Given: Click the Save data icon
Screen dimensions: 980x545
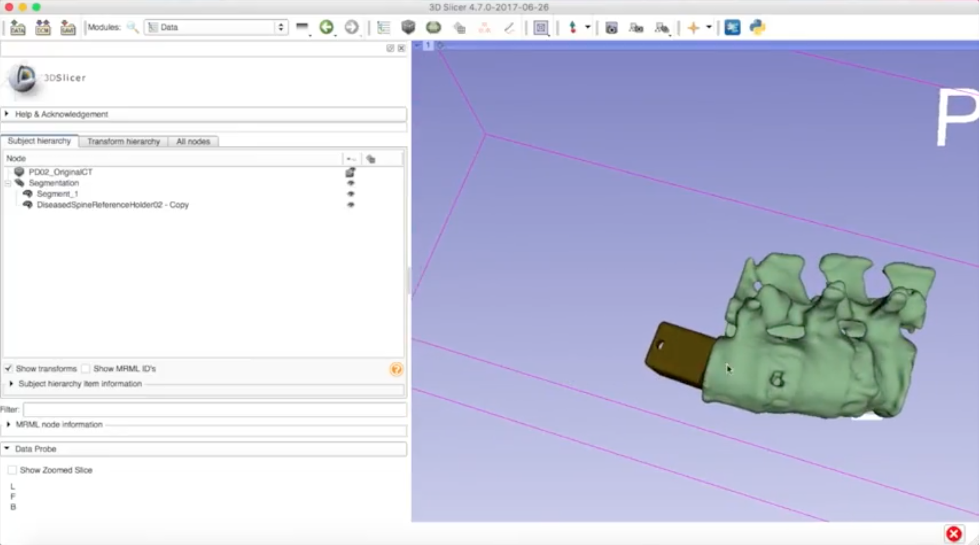Looking at the screenshot, I should click(x=68, y=28).
